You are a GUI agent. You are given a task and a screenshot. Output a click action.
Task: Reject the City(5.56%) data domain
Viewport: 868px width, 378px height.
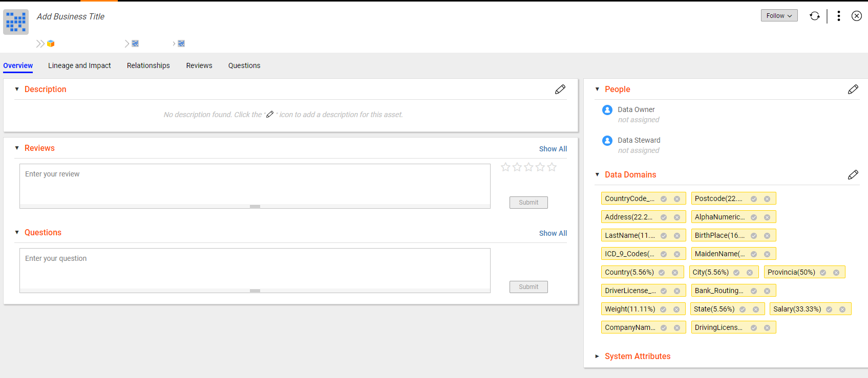[x=750, y=273]
